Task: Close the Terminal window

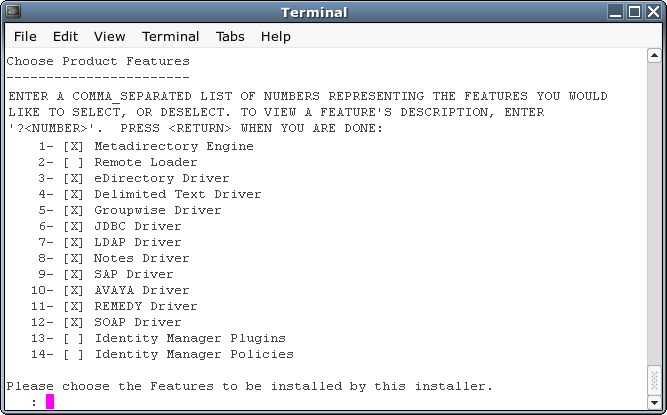Action: click(x=653, y=11)
